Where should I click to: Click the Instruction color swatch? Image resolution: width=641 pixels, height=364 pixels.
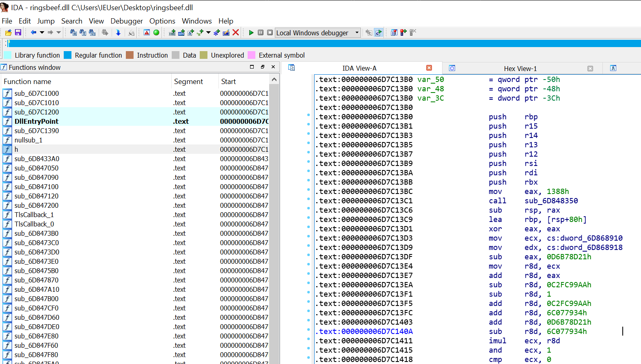coord(130,55)
